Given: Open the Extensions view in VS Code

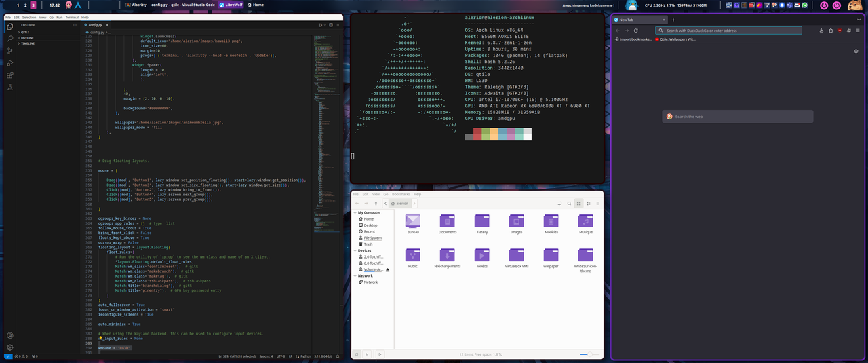Looking at the screenshot, I should click(x=9, y=75).
